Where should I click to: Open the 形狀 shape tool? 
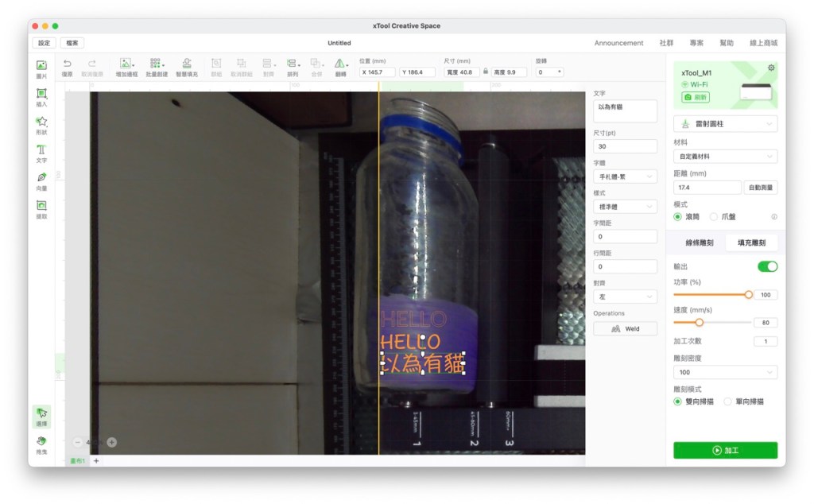click(41, 122)
